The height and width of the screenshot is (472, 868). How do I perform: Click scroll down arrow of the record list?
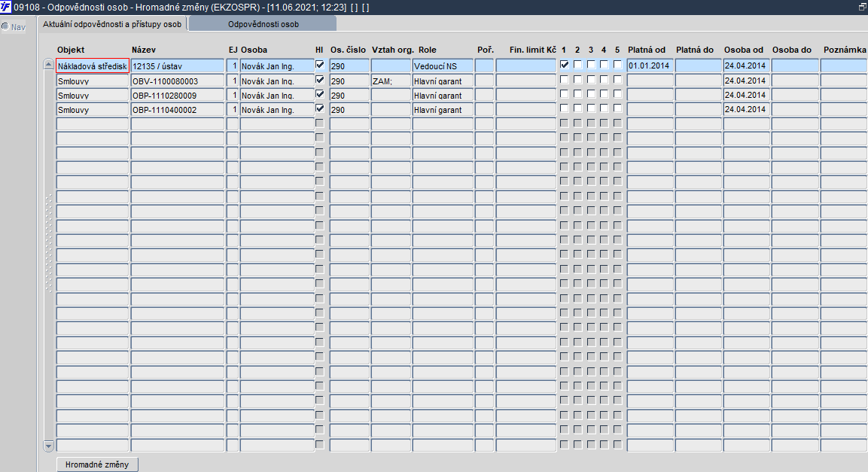48,446
